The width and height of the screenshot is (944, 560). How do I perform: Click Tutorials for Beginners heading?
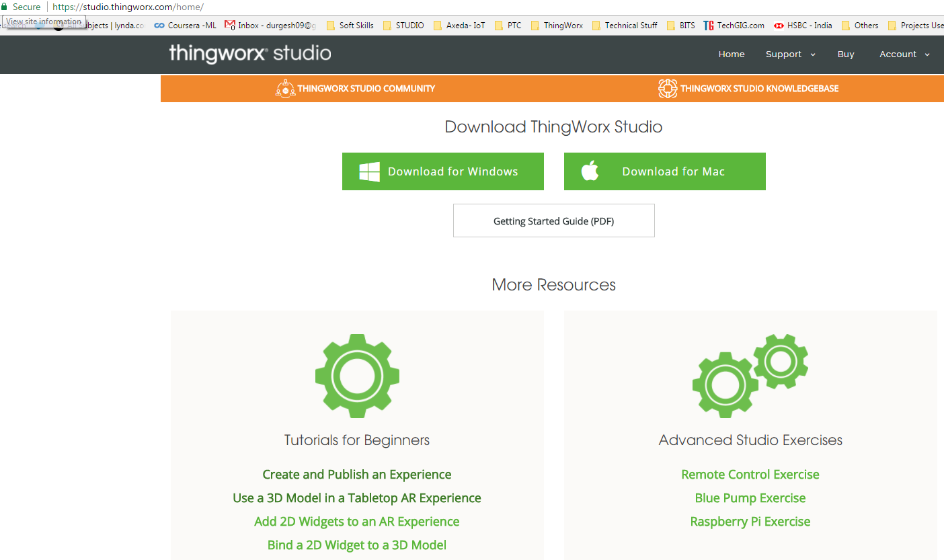pyautogui.click(x=357, y=440)
